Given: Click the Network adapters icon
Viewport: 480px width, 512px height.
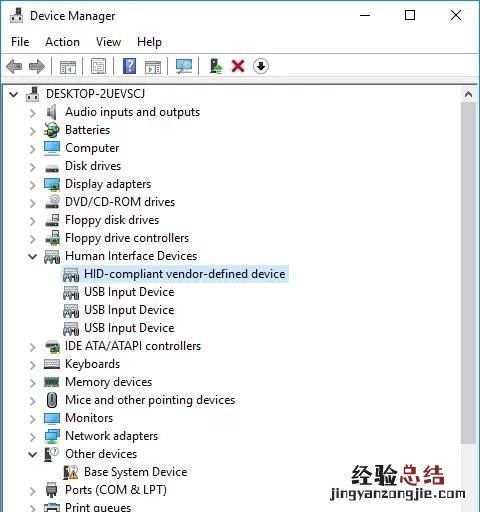Looking at the screenshot, I should coord(52,436).
